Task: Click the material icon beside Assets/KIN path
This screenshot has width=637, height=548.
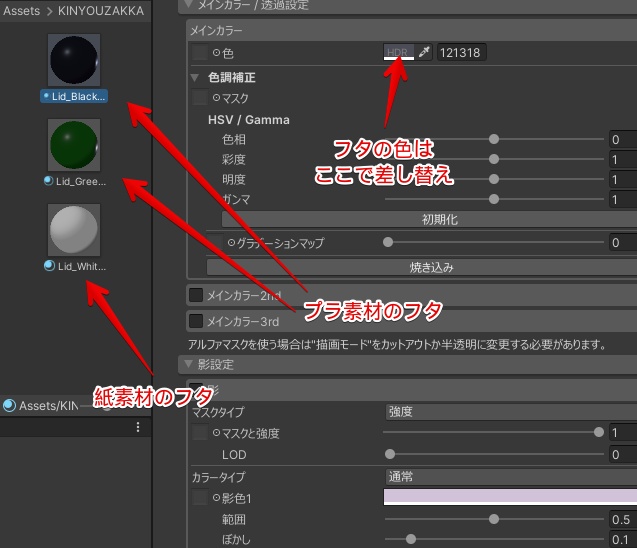Action: coord(9,405)
